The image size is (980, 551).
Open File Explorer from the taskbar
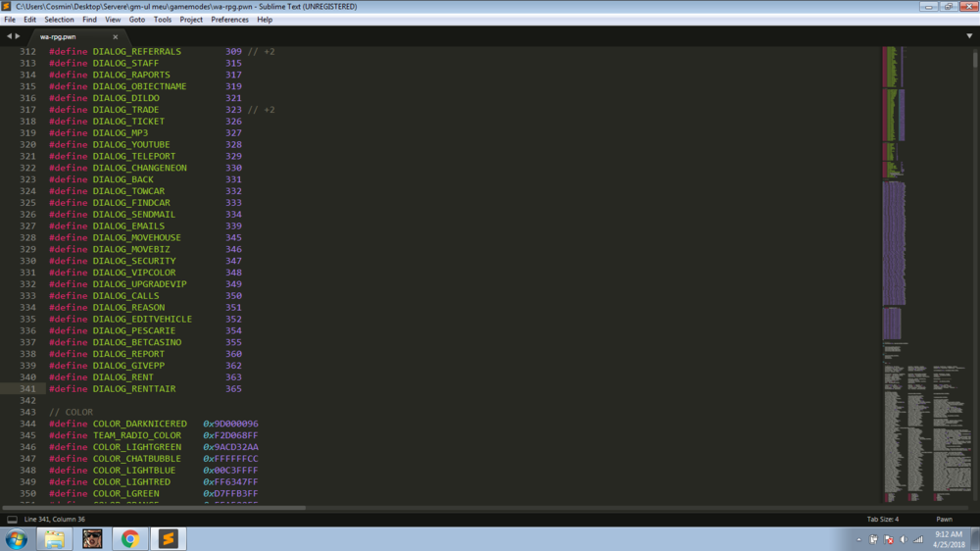(54, 538)
